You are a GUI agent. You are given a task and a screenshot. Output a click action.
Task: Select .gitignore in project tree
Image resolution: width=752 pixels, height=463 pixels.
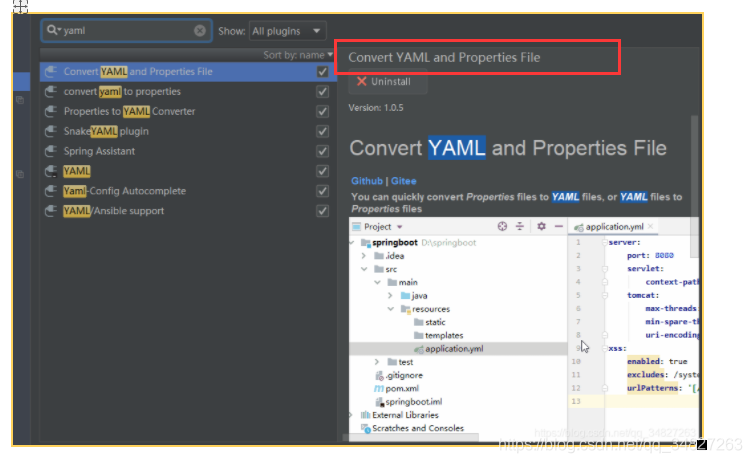click(404, 375)
